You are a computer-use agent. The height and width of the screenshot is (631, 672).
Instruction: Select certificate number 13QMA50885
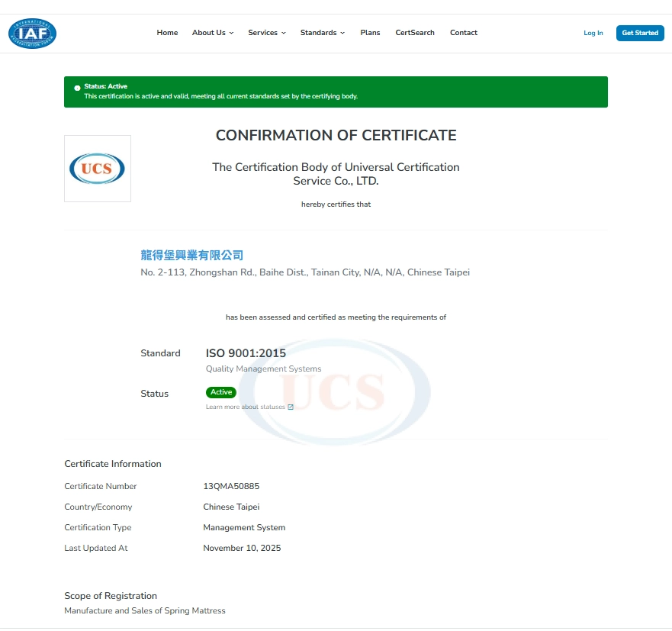(231, 486)
